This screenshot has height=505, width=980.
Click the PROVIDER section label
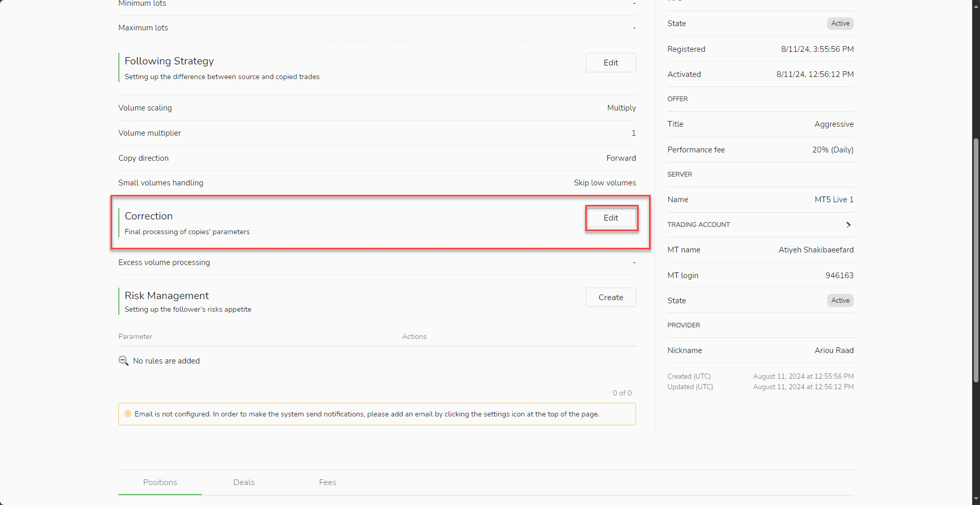point(683,325)
